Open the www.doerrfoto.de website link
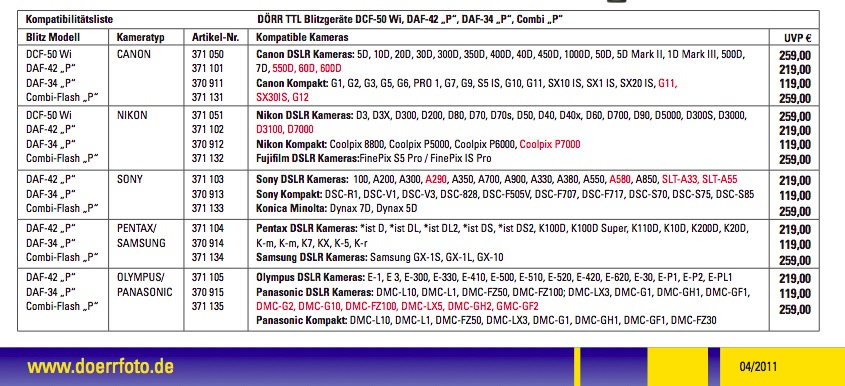Image resolution: width=845 pixels, height=386 pixels. pyautogui.click(x=100, y=367)
